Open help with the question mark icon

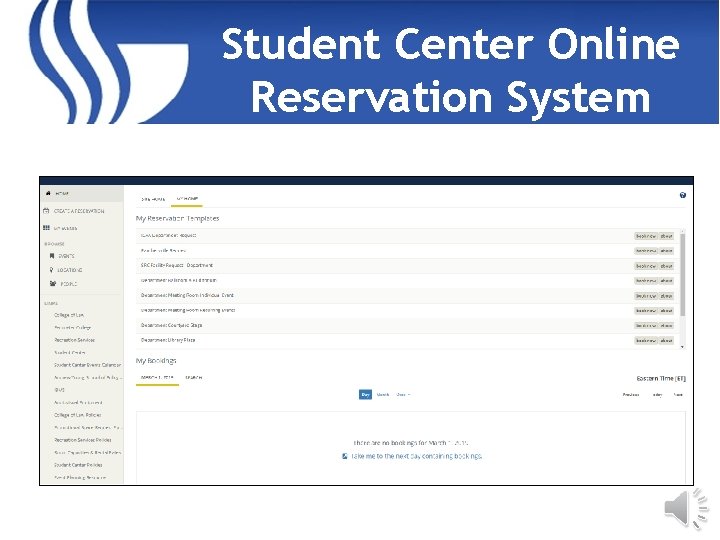[683, 195]
